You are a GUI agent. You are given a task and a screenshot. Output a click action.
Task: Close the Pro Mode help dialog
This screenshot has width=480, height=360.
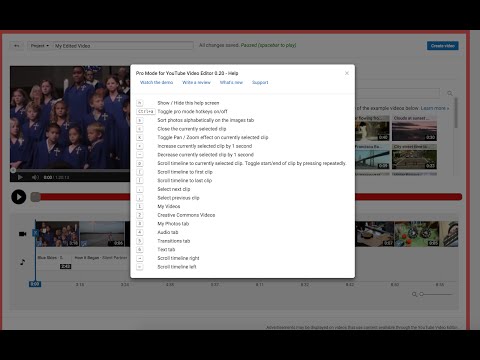347,73
